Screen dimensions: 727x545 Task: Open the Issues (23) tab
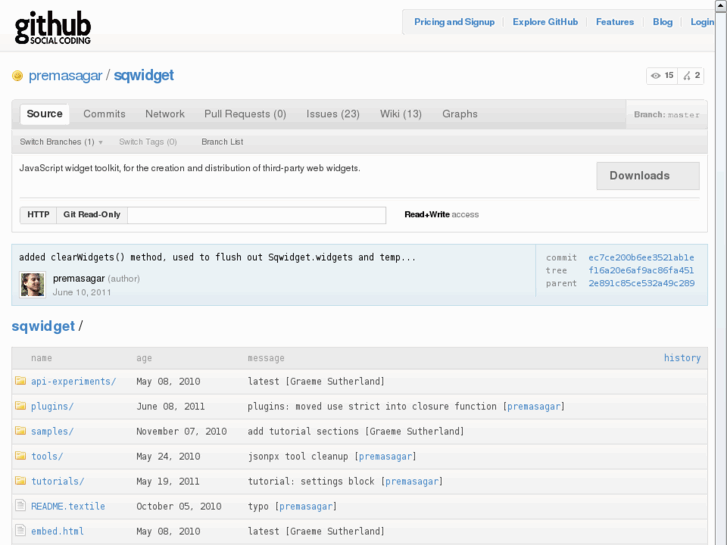point(333,114)
